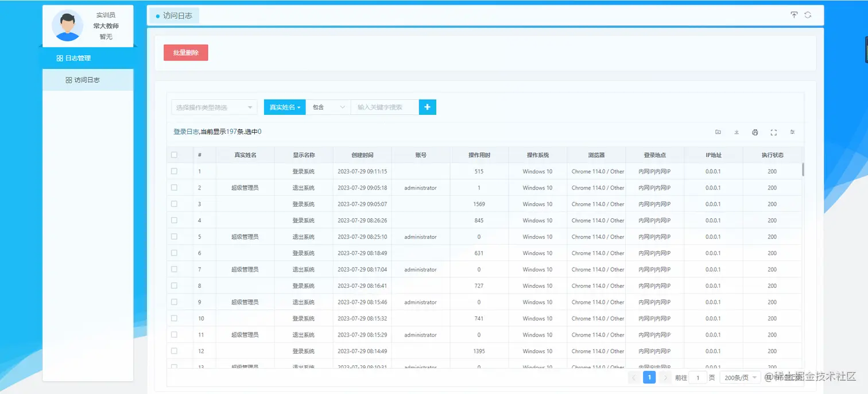868x394 pixels.
Task: Click timestamp 2023-07-29 09:11:15
Action: click(x=362, y=171)
